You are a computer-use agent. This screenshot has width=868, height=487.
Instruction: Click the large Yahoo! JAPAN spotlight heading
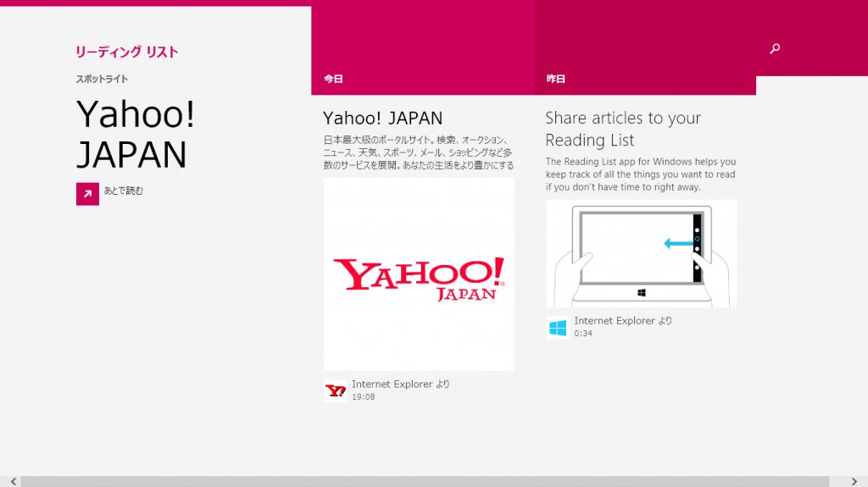pyautogui.click(x=136, y=134)
